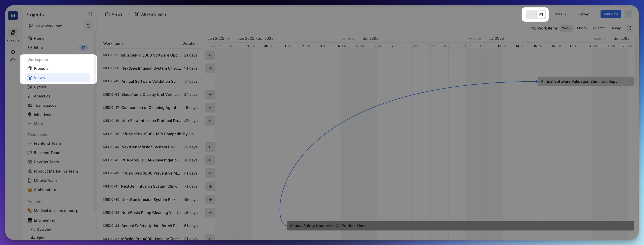Collapse the sidebar using the panel icon
This screenshot has width=644, height=245.
coord(90,14)
